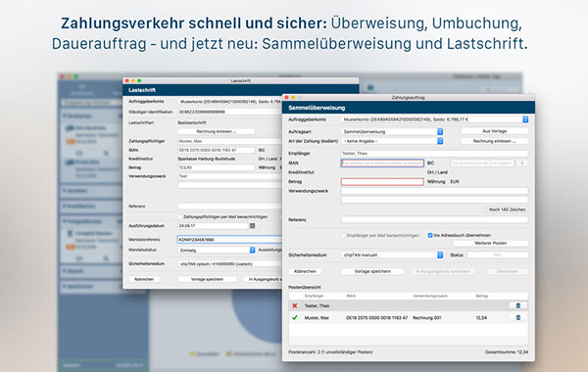Click the small button next to the BIC field
Image resolution: width=588 pixels, height=372 pixels.
pos(522,163)
